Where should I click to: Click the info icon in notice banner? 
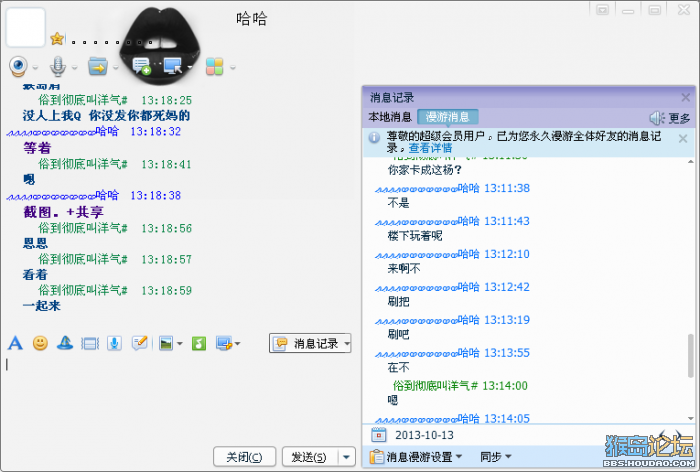[x=374, y=138]
